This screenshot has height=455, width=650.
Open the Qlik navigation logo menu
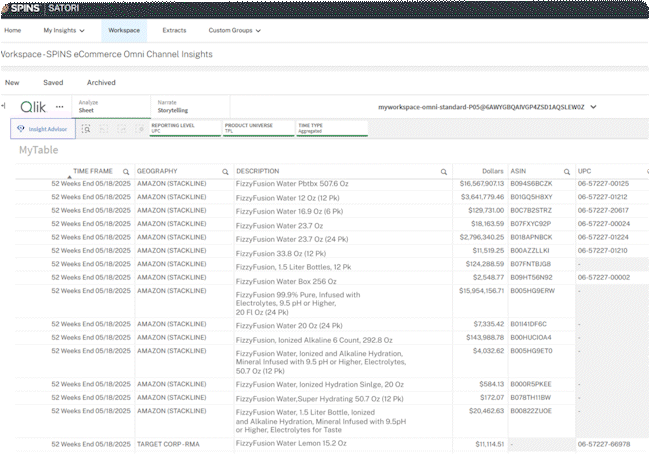point(33,107)
